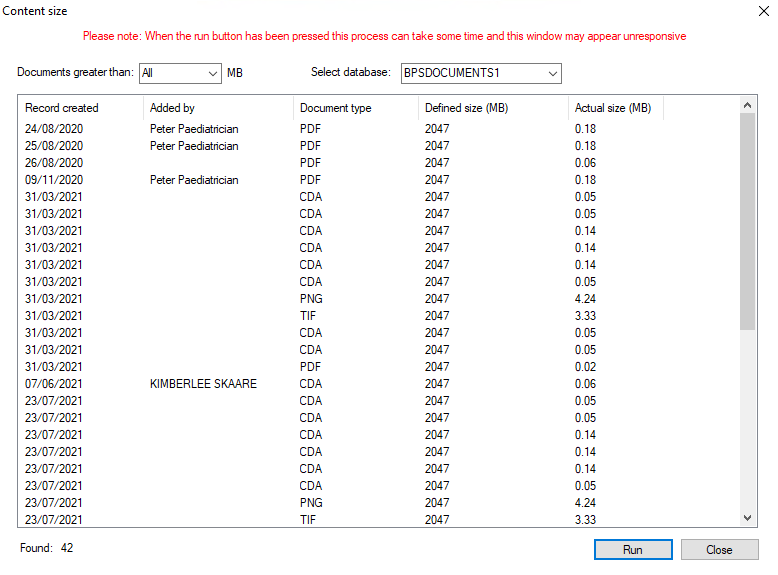
Task: Open the Documents greater than dropdown
Action: point(180,73)
